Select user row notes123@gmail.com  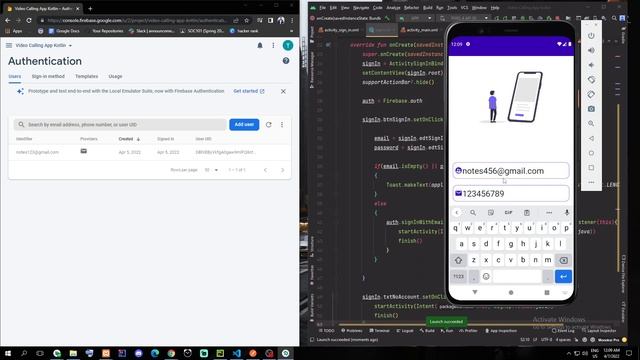150,152
